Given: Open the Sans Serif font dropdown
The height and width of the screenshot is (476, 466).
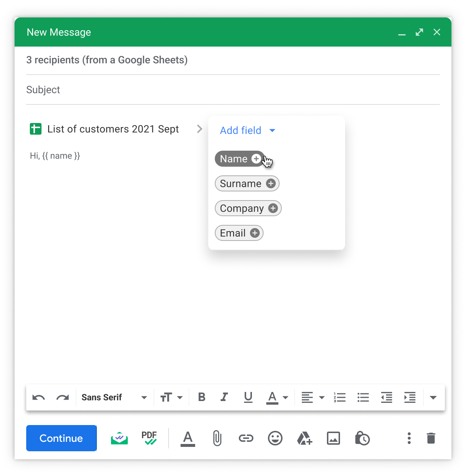Looking at the screenshot, I should point(114,397).
